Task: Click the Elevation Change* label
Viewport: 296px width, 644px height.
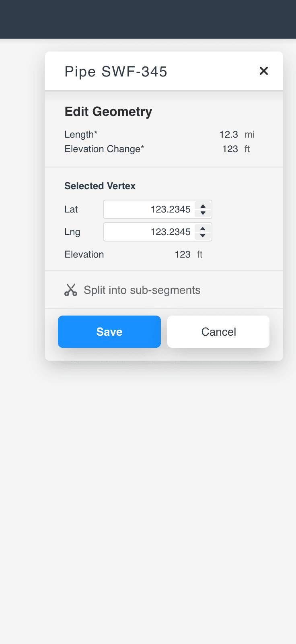Action: [x=104, y=149]
